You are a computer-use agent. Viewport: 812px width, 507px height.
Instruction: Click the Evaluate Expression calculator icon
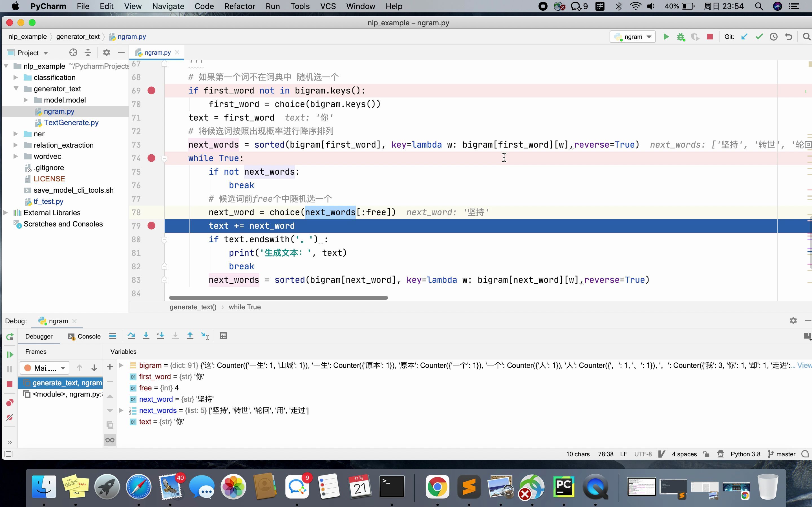(223, 336)
